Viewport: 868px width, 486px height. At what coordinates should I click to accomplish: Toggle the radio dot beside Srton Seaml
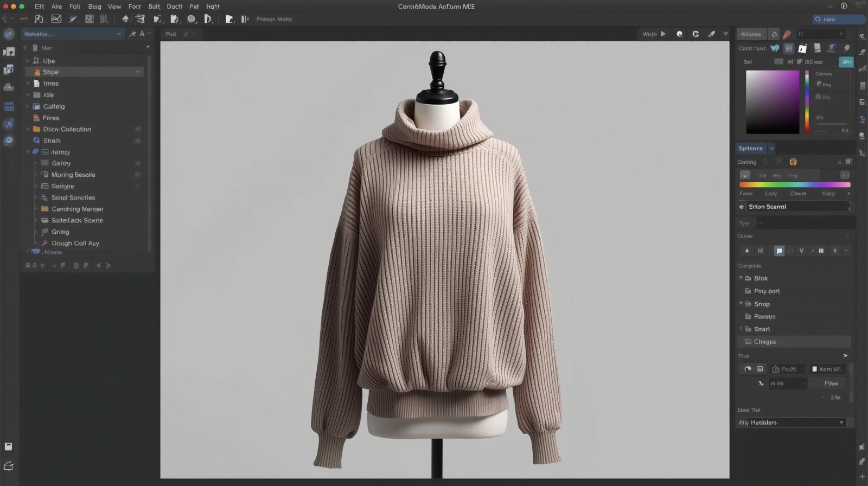click(x=742, y=207)
